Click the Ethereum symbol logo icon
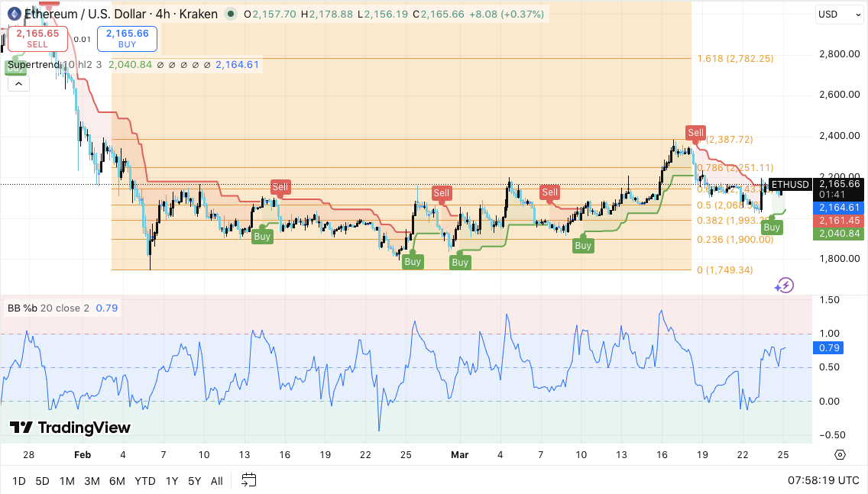The width and height of the screenshot is (868, 494). pos(14,14)
